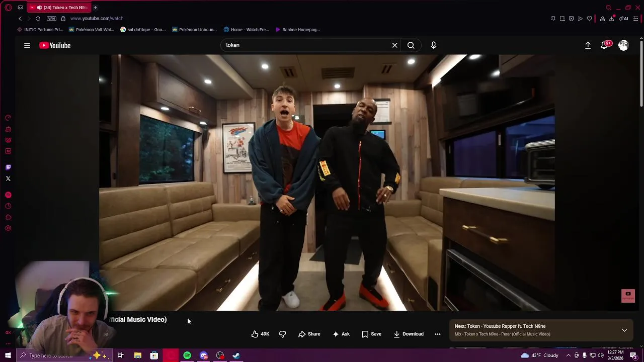This screenshot has width=644, height=362.
Task: Open history clock in the Opera sidebar
Action: 8,206
